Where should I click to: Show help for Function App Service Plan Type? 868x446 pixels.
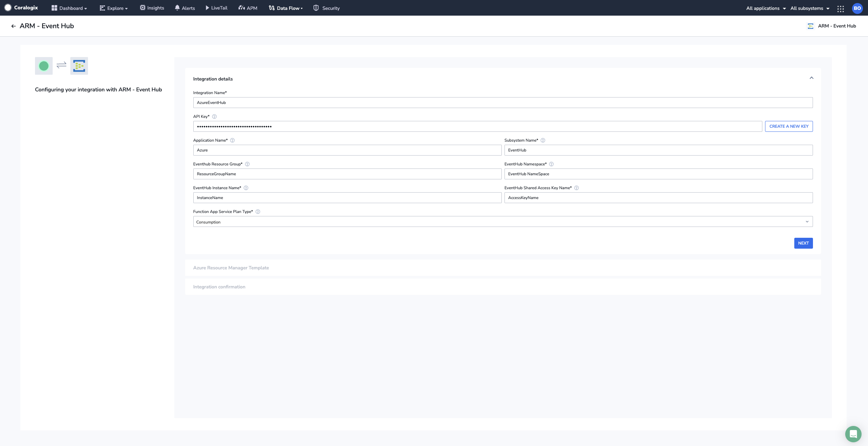pyautogui.click(x=258, y=212)
